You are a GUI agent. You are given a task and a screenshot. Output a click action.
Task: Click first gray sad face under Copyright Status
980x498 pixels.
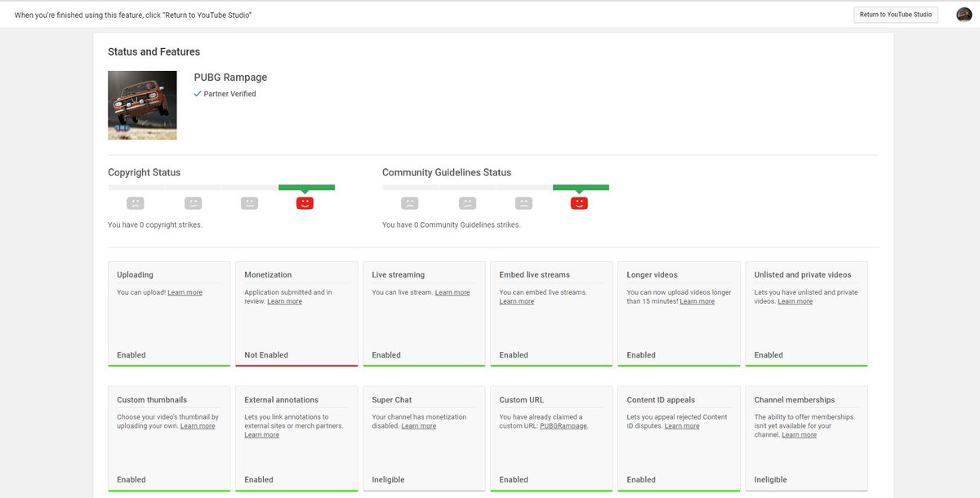pyautogui.click(x=136, y=203)
